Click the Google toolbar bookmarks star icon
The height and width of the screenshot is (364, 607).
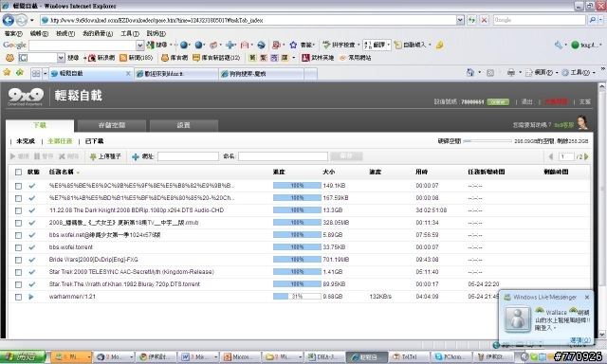(x=293, y=45)
